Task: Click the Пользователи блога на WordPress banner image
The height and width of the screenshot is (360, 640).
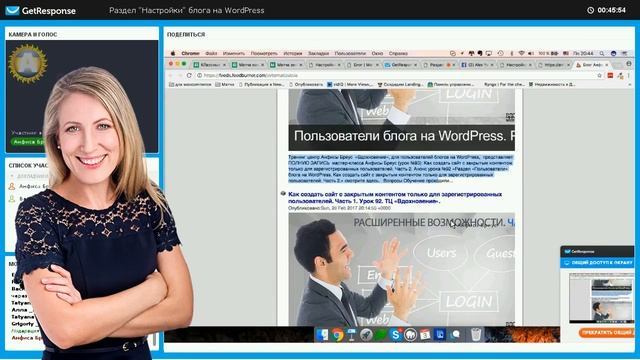Action: click(401, 120)
